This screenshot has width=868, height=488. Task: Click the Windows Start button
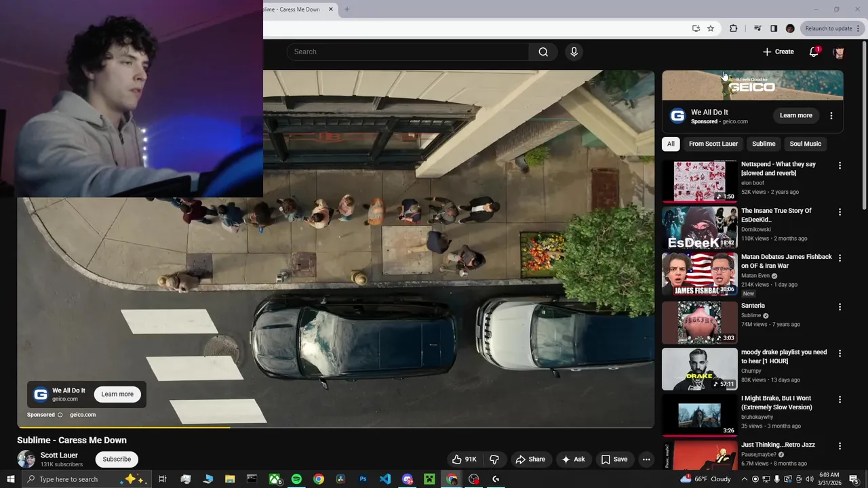point(11,479)
